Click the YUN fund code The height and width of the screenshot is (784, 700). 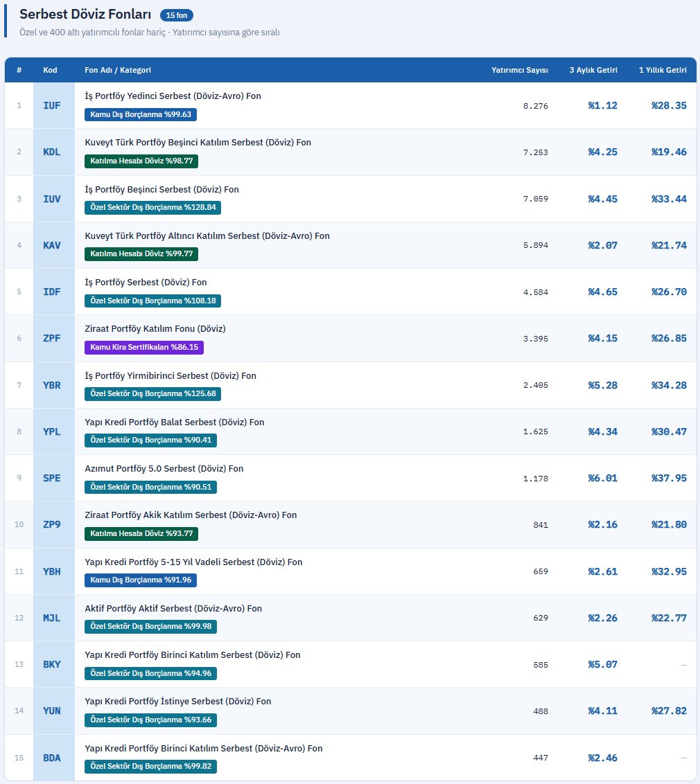point(51,711)
